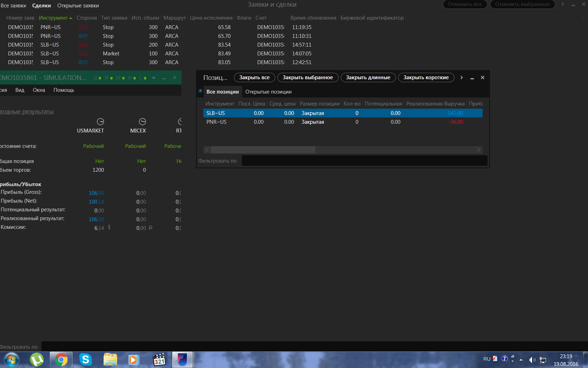Open uTorrent from the taskbar
Viewport: 588px width, 368px height.
36,360
